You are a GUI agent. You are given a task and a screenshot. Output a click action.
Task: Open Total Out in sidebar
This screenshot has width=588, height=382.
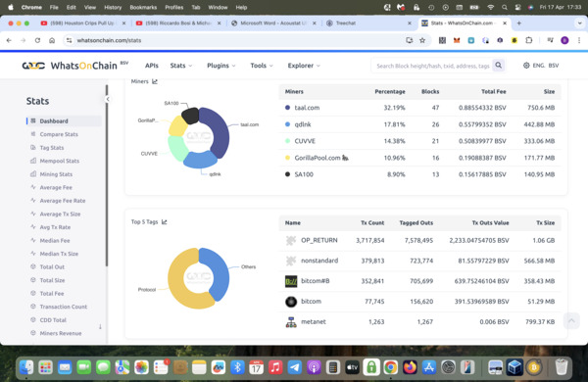coord(52,267)
